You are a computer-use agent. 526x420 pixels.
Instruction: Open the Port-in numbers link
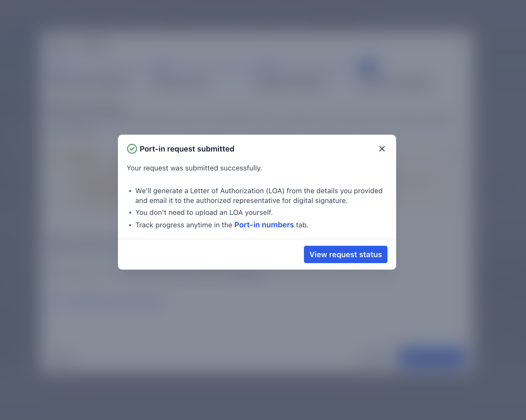point(264,225)
